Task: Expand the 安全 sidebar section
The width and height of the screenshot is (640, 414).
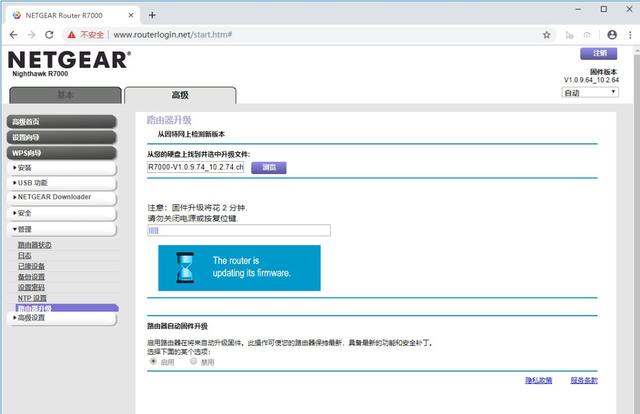Action: pos(62,213)
